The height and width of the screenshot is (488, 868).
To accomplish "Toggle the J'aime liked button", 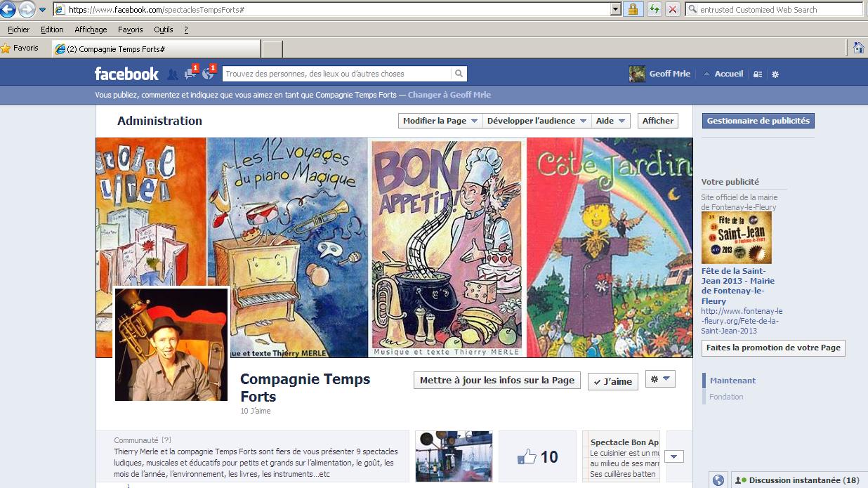I will (x=612, y=381).
